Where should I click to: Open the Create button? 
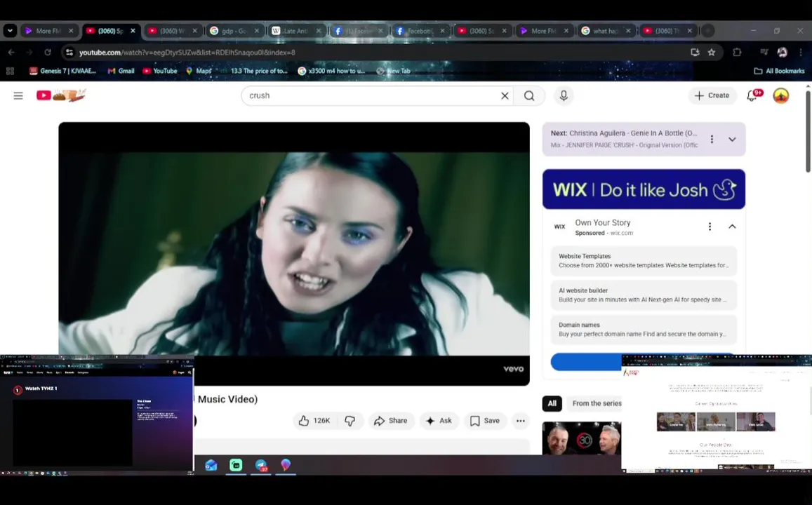pos(712,95)
